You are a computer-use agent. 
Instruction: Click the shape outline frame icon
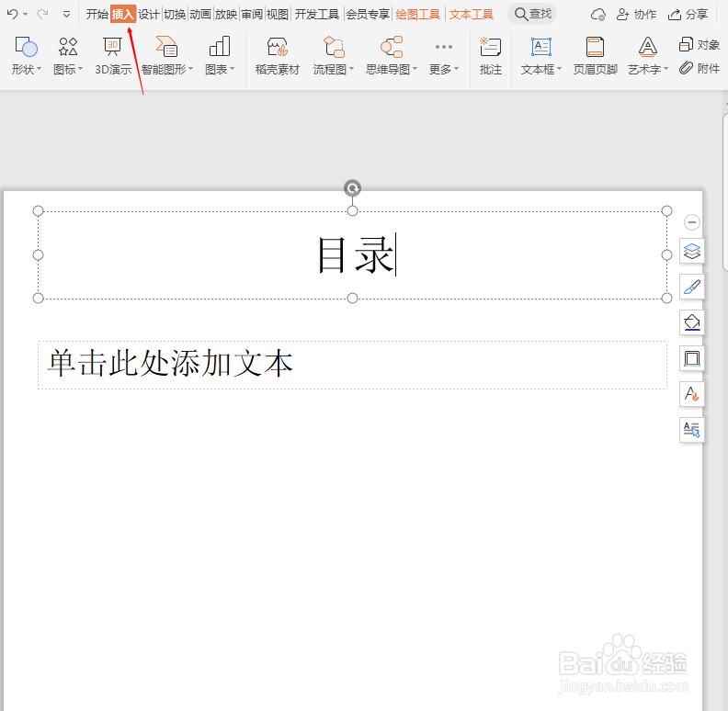pyautogui.click(x=692, y=358)
